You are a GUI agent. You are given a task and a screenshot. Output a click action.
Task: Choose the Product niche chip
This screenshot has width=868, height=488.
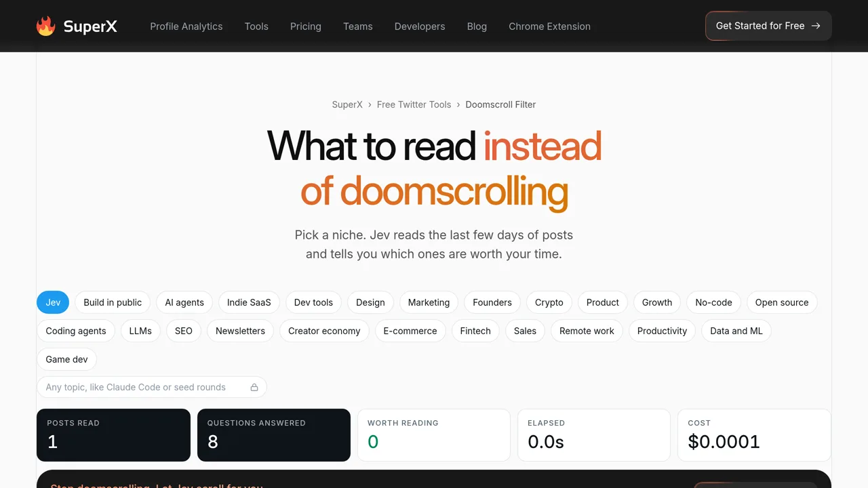click(603, 302)
